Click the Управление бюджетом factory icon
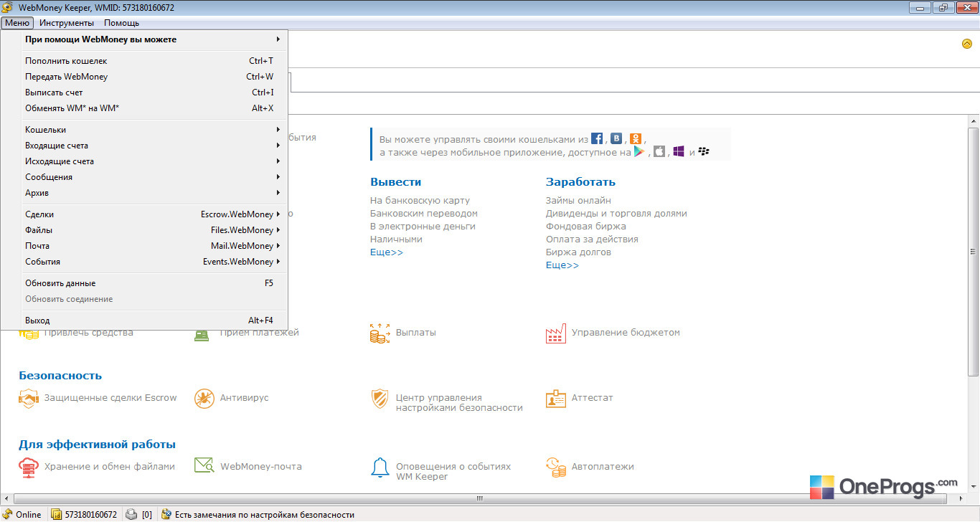Image resolution: width=980 pixels, height=522 pixels. (x=556, y=333)
